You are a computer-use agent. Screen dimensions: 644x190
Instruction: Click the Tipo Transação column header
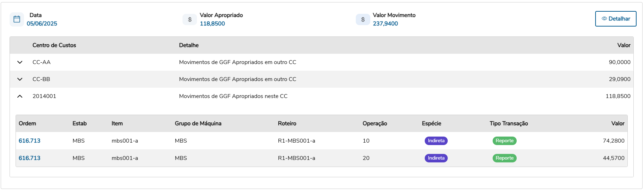coord(509,123)
